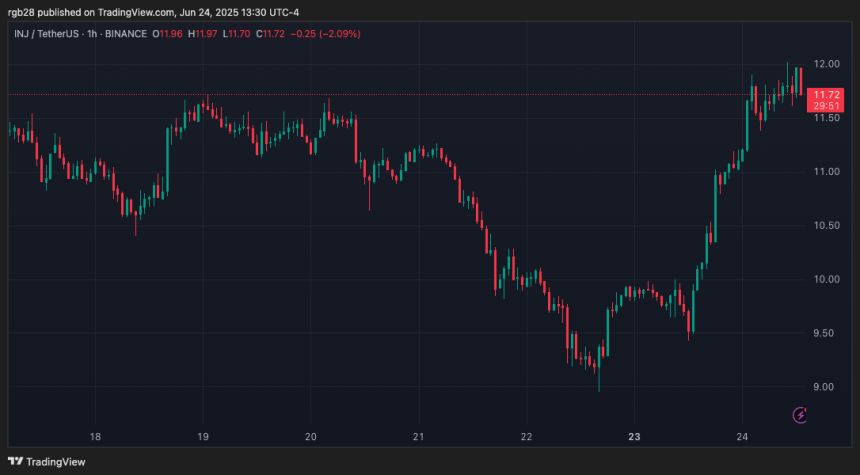Click the 11.00 price axis label
This screenshot has height=475, width=860.
(x=826, y=172)
